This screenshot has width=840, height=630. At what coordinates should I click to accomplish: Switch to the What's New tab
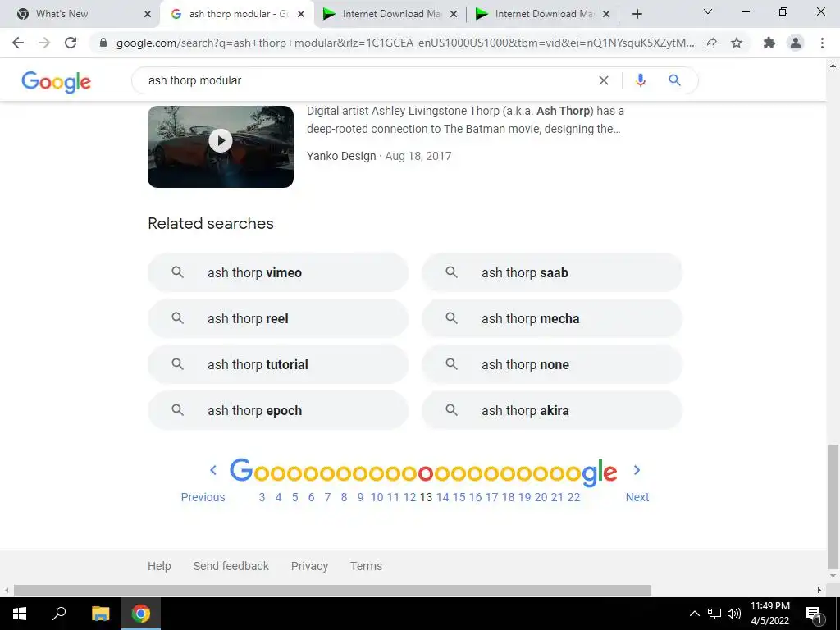80,14
